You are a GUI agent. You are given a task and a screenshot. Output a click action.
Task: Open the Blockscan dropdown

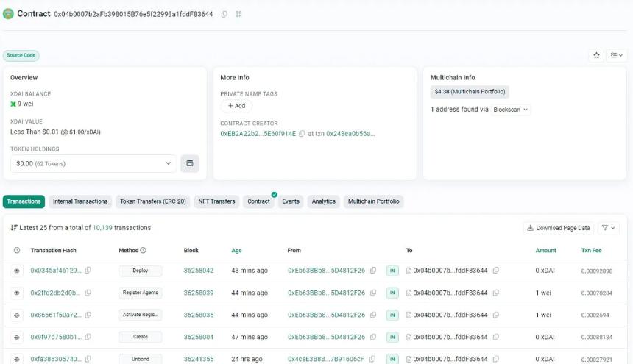511,110
